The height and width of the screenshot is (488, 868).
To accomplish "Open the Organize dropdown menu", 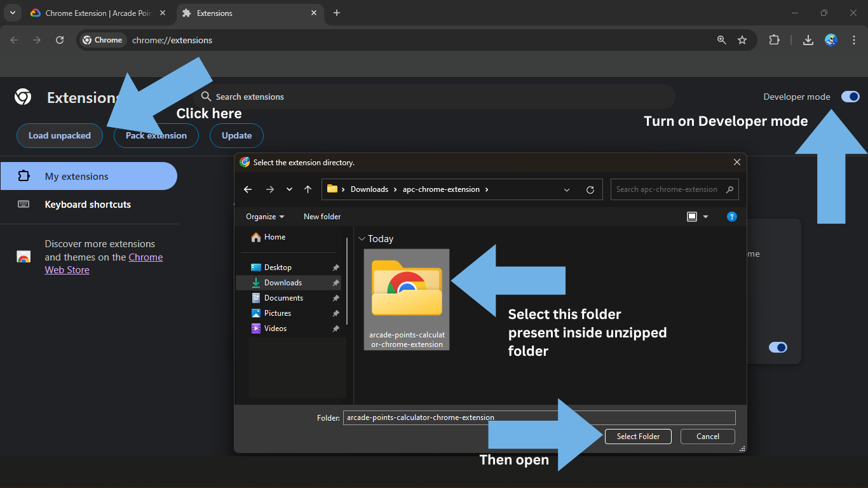I will click(265, 217).
